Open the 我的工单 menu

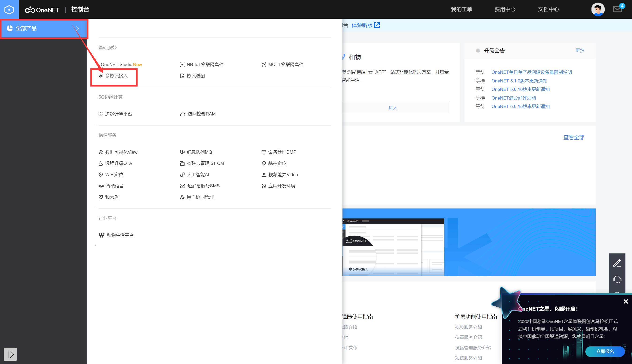[x=461, y=9]
